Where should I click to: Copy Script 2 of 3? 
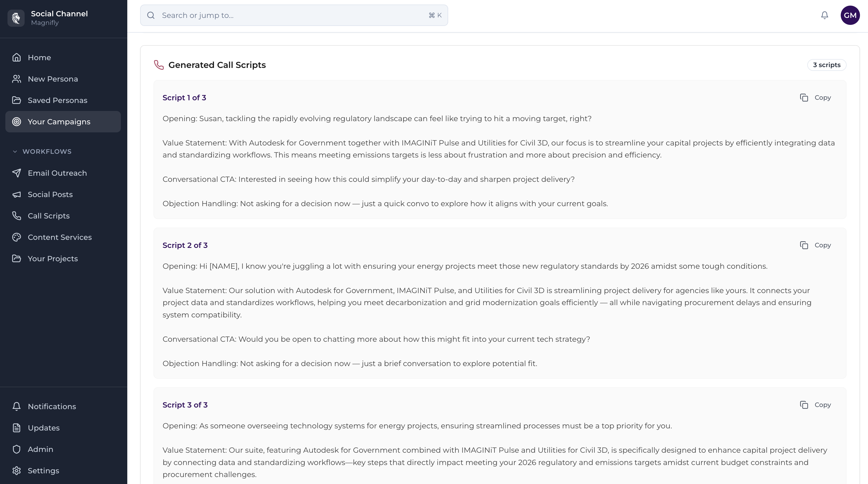tap(815, 245)
